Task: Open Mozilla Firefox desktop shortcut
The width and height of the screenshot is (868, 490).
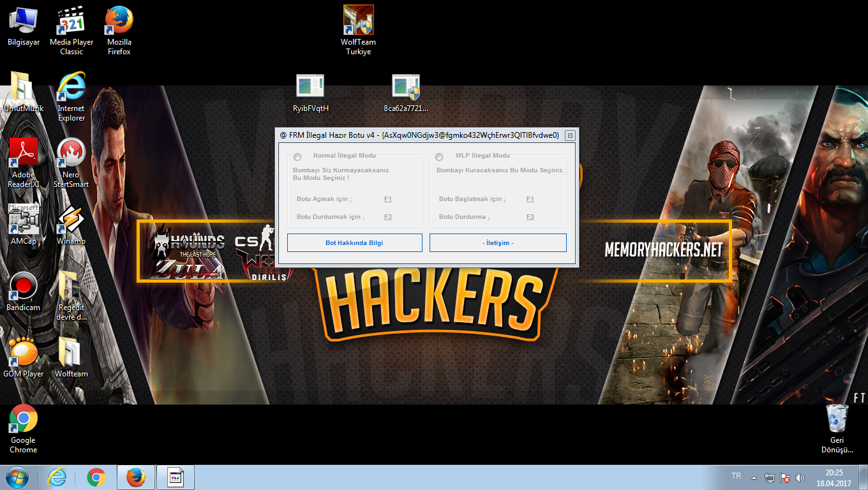Action: [x=119, y=30]
